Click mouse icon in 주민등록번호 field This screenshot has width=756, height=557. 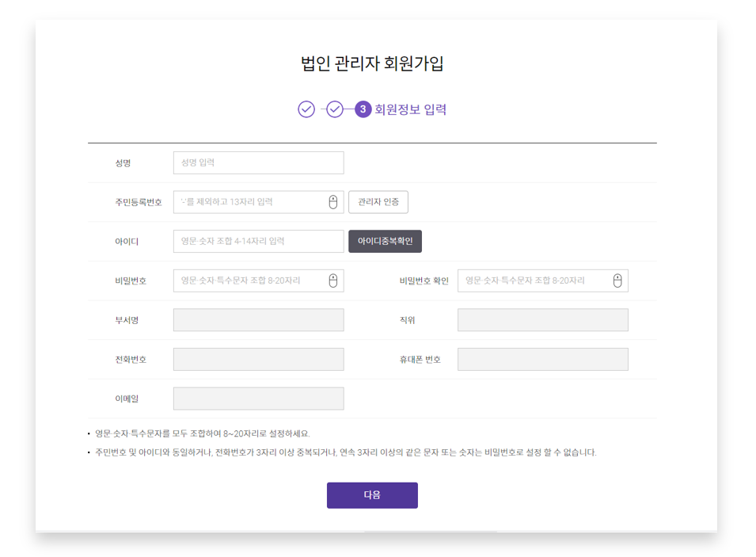coord(333,202)
